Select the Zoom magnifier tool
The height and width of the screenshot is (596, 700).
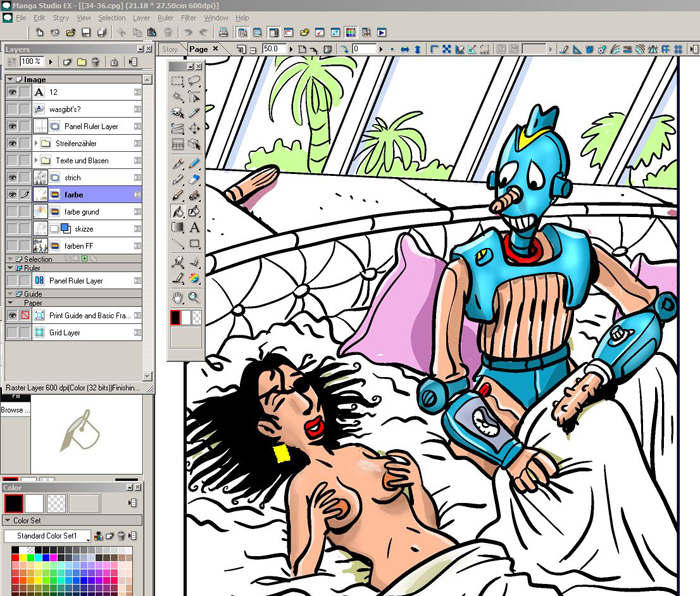point(194,297)
